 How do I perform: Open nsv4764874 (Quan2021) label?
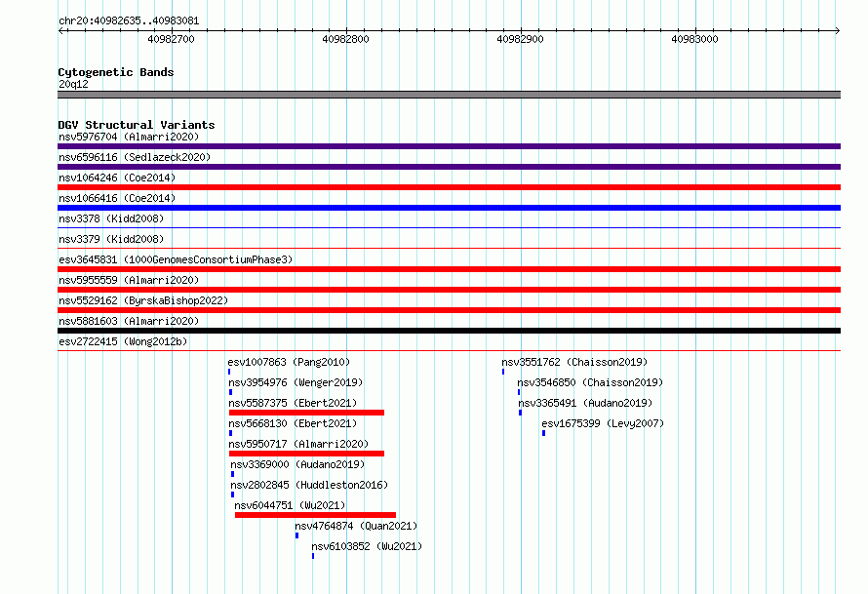click(x=356, y=526)
